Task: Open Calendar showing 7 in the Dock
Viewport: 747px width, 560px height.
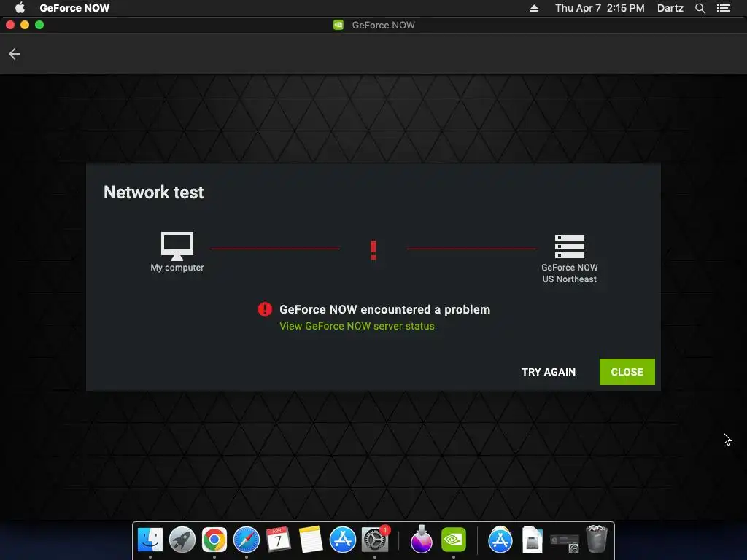Action: coord(278,540)
